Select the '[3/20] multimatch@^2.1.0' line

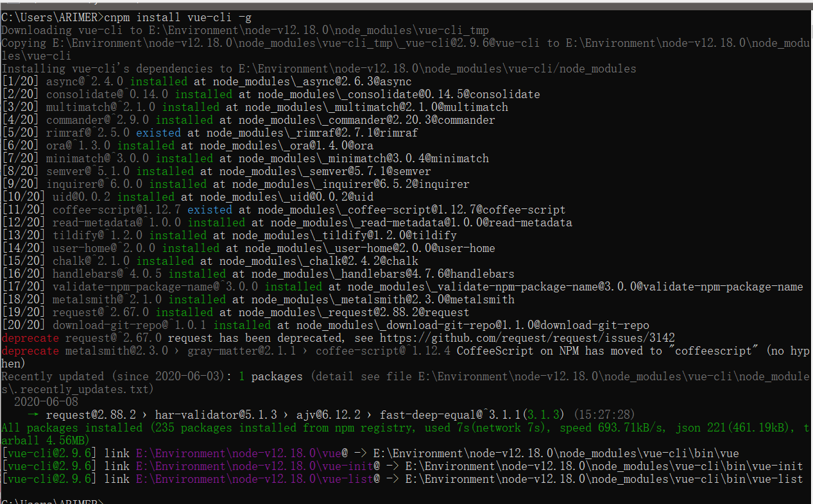[255, 107]
